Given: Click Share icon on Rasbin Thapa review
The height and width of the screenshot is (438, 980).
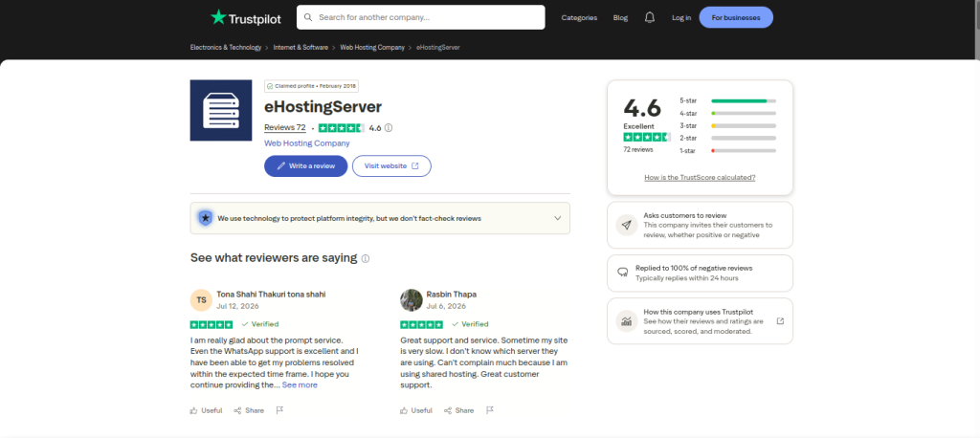Looking at the screenshot, I should click(448, 410).
